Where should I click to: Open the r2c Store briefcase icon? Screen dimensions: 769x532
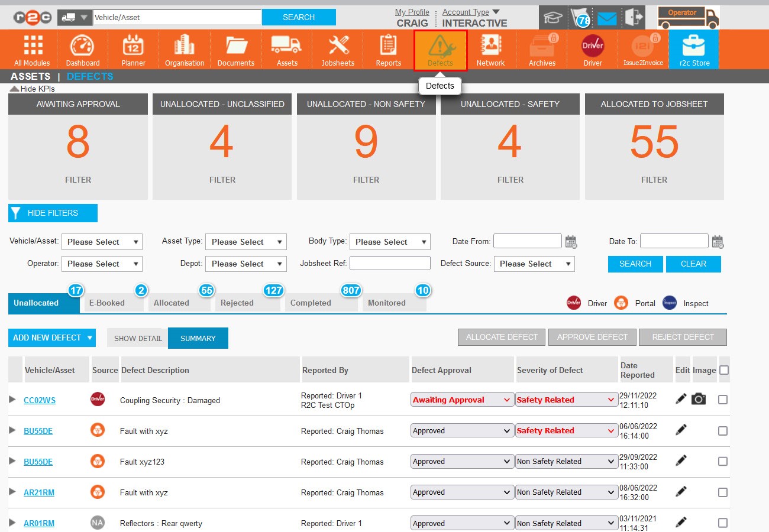[x=693, y=46]
